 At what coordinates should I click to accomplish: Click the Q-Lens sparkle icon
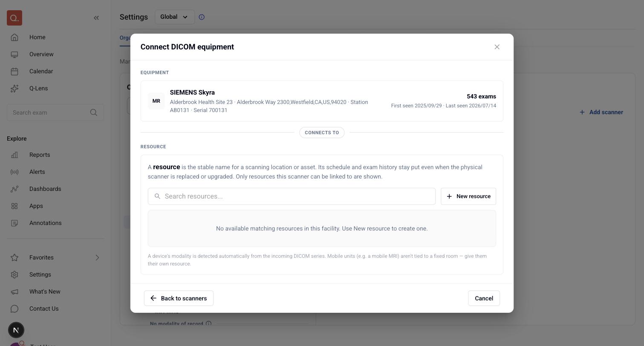(x=14, y=88)
